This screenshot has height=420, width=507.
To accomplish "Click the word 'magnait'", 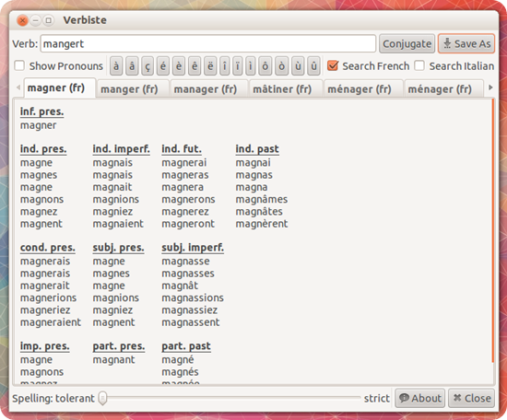I will coord(112,187).
